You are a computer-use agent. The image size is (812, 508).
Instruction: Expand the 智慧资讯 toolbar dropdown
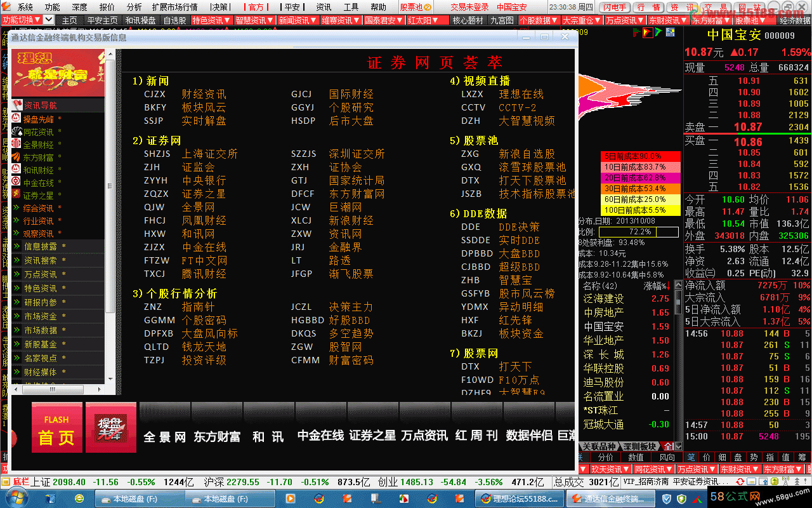pyautogui.click(x=254, y=20)
